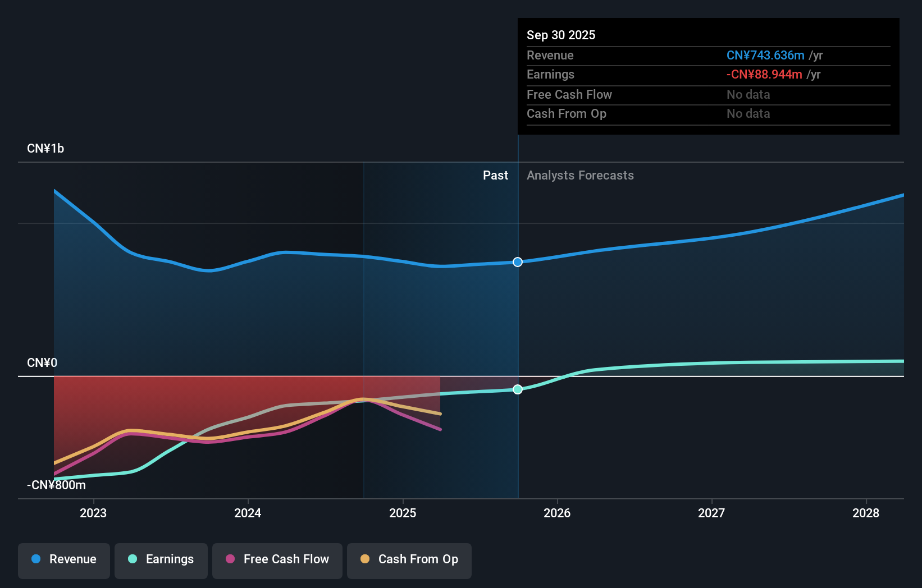Click the 2027 axis label on the timeline

[x=711, y=513]
